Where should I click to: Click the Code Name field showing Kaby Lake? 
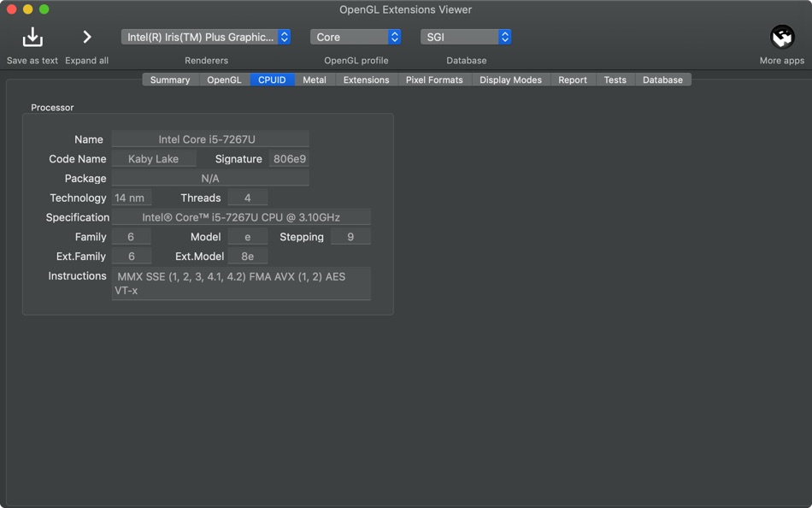154,158
